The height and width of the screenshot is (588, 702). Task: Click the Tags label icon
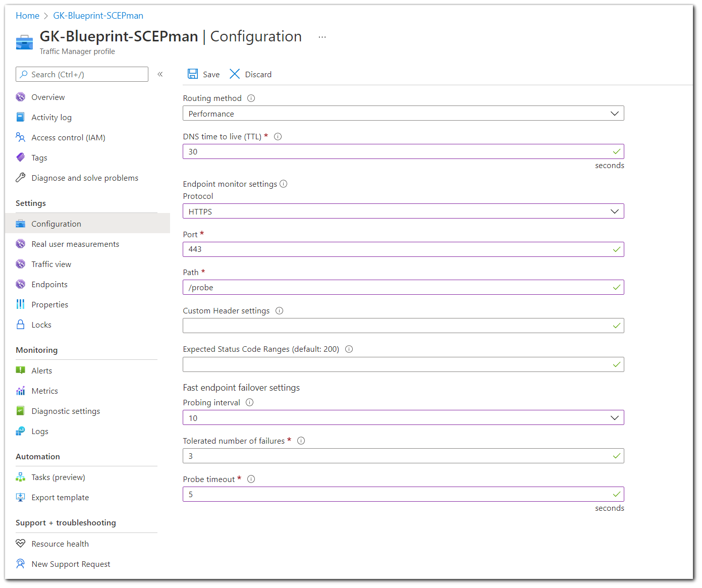(x=20, y=157)
